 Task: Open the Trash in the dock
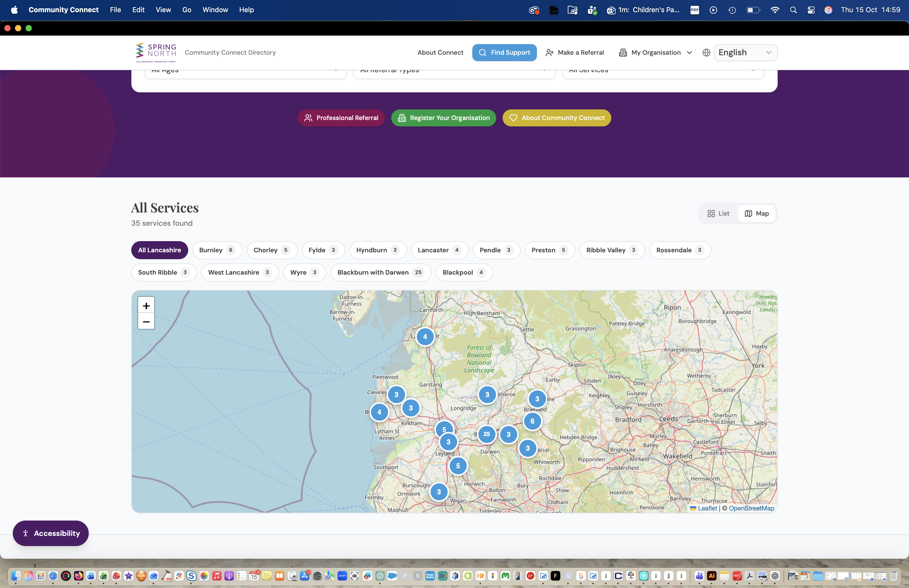point(893,576)
